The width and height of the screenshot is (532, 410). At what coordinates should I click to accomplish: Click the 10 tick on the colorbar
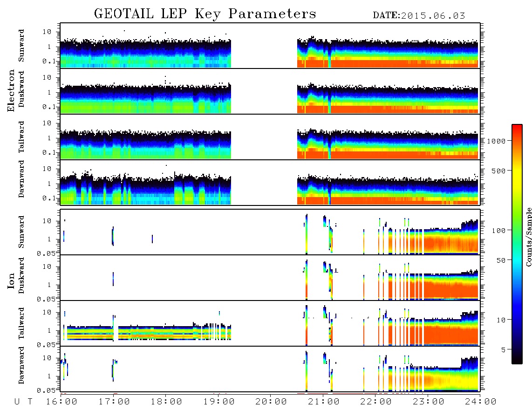[501, 320]
